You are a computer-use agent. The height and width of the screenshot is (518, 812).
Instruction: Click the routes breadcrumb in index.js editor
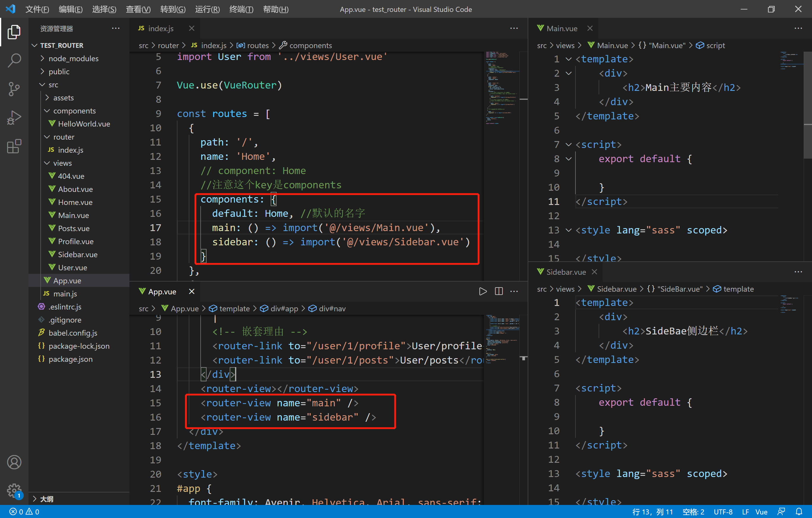pos(253,45)
